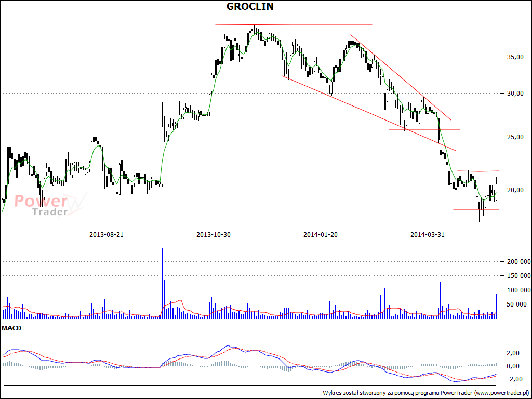Click the 2014-03-31 date label

coord(428,234)
